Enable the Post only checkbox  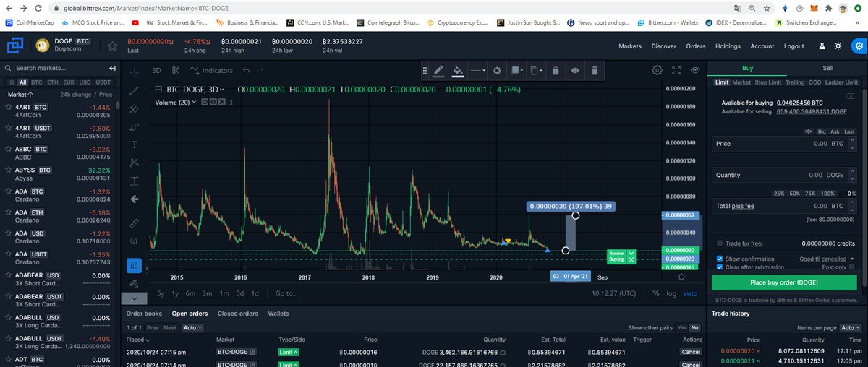[x=852, y=267]
